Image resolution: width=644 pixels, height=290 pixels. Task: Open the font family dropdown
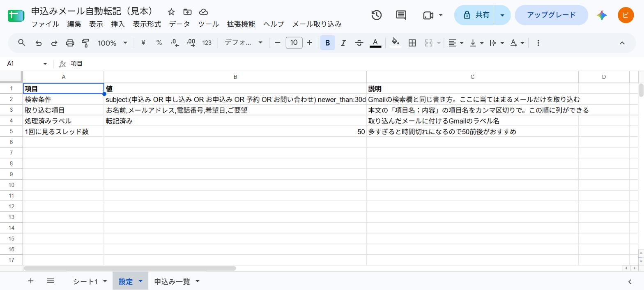(x=243, y=43)
